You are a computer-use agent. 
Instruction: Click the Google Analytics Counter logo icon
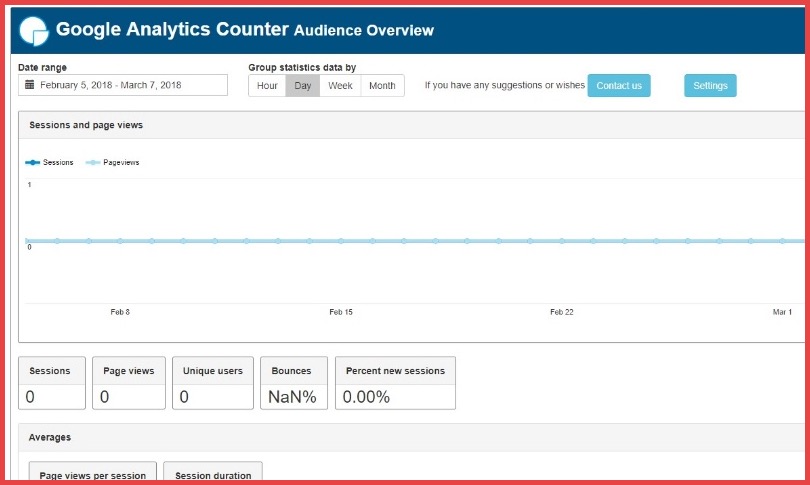point(34,31)
